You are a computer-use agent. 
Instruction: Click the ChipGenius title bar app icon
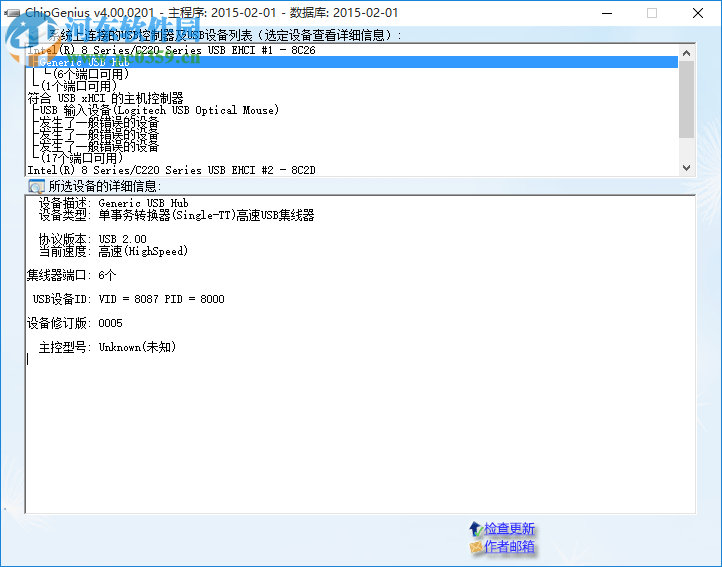[x=12, y=13]
